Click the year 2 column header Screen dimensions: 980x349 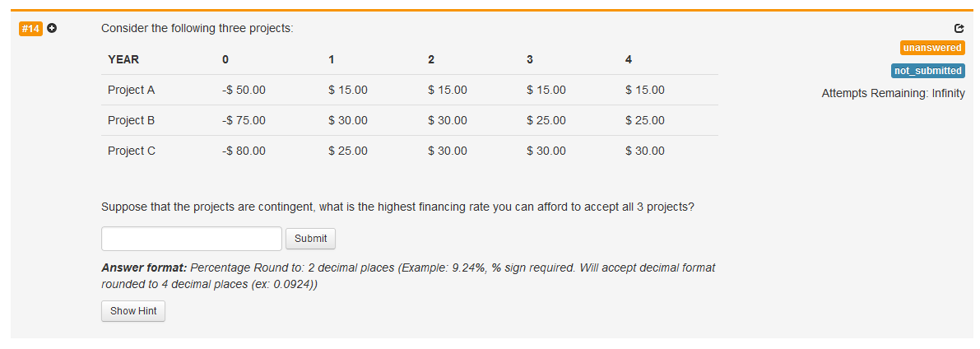[x=431, y=59]
